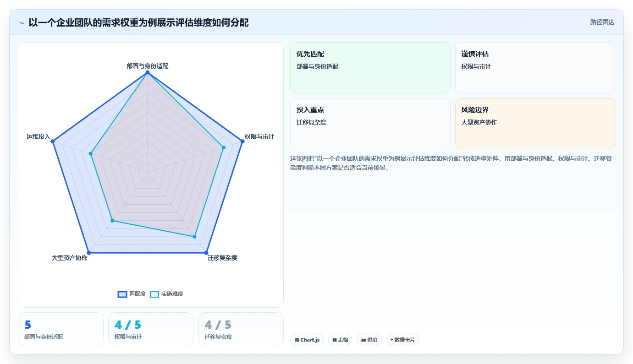Image resolution: width=633 pixels, height=364 pixels.
Task: Click the 实施难度 point on 迁移复杂度 axis
Action: tap(194, 237)
